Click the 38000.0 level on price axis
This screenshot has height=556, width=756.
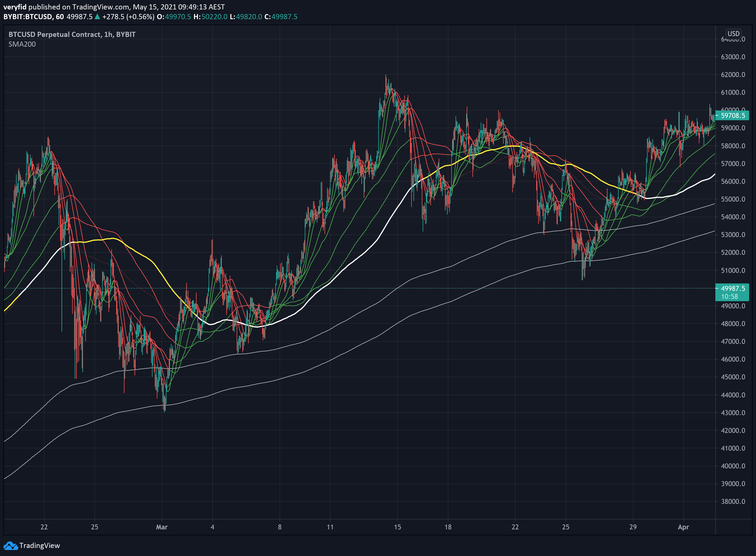[x=733, y=502]
